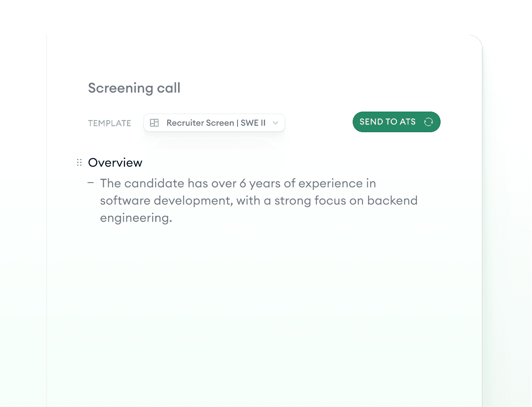Grab the dotted drag handle beside Overview
Screen dimensions: 532x407
click(79, 162)
